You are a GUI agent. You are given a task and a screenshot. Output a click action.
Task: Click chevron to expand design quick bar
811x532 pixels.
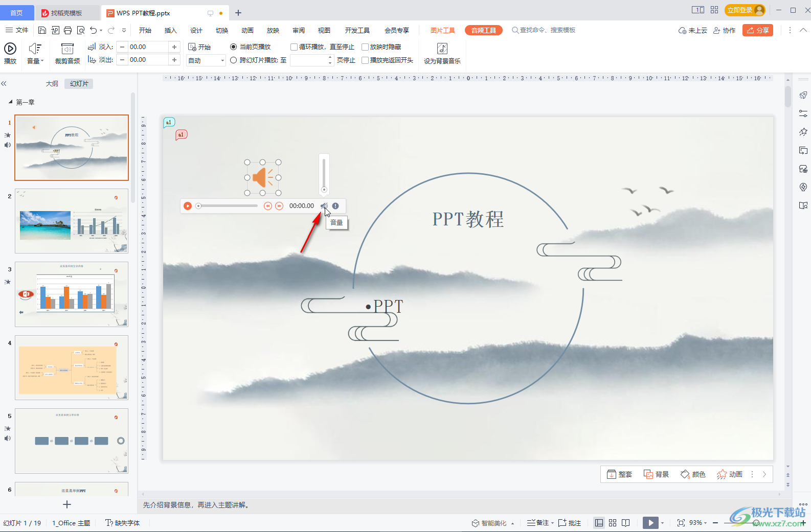(764, 474)
